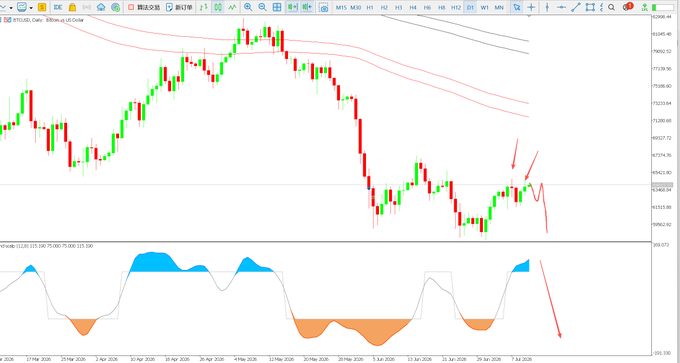Switch timeframe to W1

(485, 7)
